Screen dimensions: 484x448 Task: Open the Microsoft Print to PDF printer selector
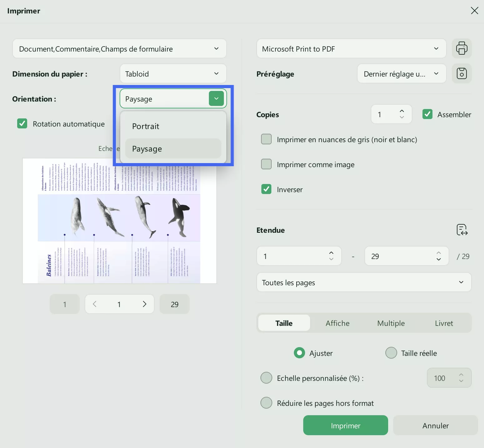click(351, 48)
